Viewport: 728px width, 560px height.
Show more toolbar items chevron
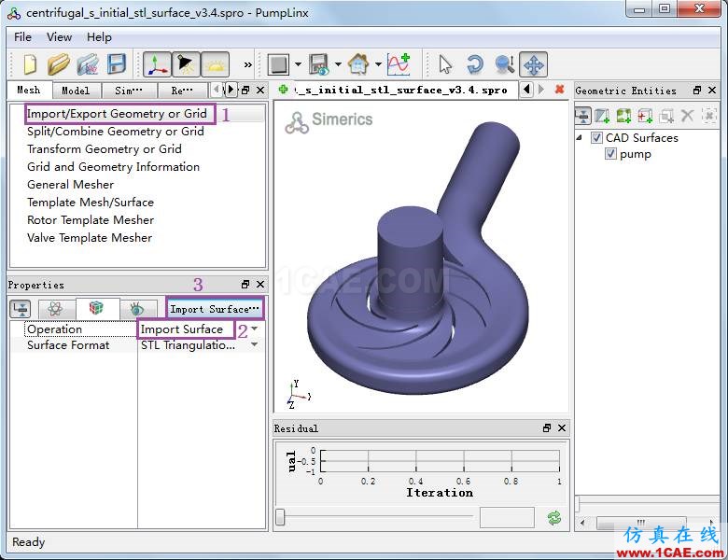click(248, 64)
